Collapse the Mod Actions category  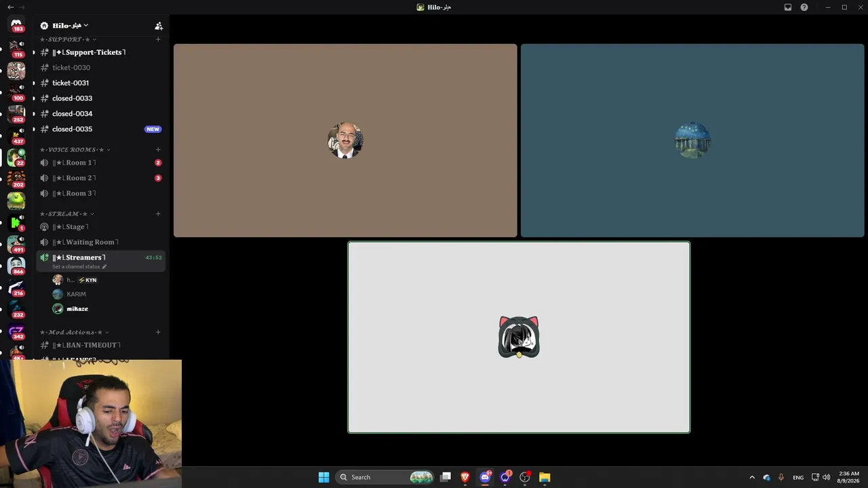[75, 332]
